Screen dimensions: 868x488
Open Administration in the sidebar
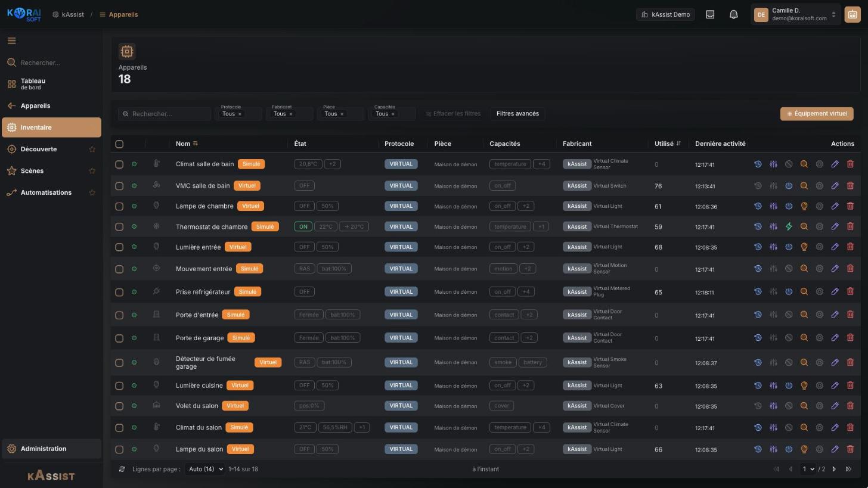[51, 449]
